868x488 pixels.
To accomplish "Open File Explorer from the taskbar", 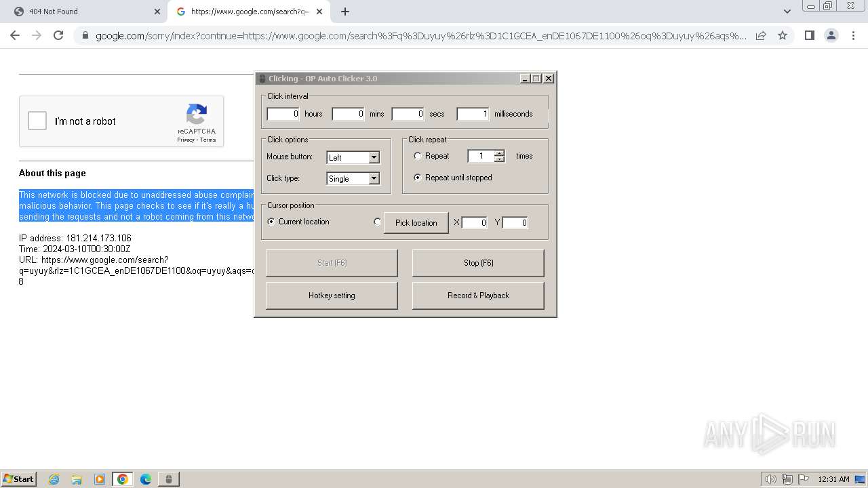I will click(77, 479).
